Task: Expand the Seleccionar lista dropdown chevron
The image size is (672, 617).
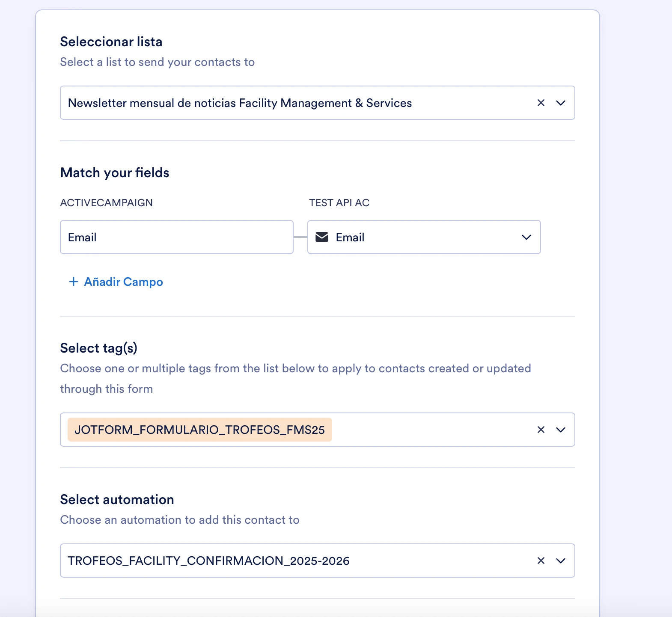Action: [560, 103]
